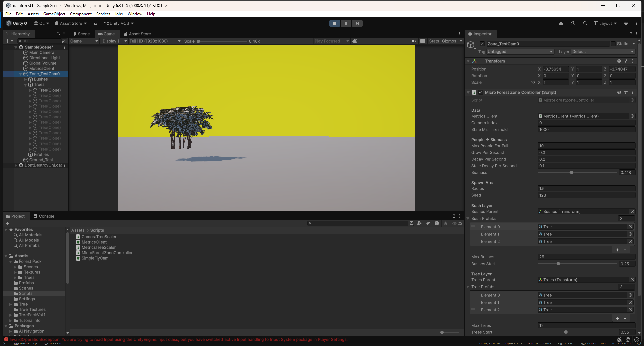Image resolution: width=644 pixels, height=346 pixels.
Task: Switch to the Console tab
Action: point(44,216)
